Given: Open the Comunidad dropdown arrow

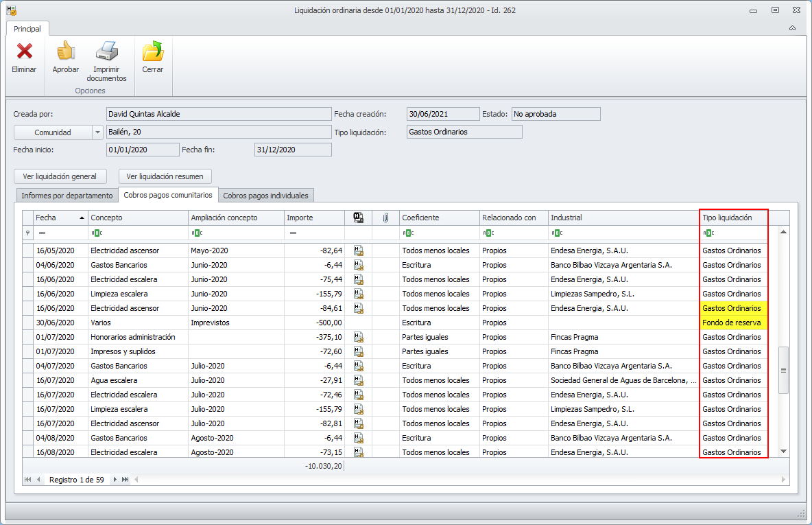Looking at the screenshot, I should [97, 132].
